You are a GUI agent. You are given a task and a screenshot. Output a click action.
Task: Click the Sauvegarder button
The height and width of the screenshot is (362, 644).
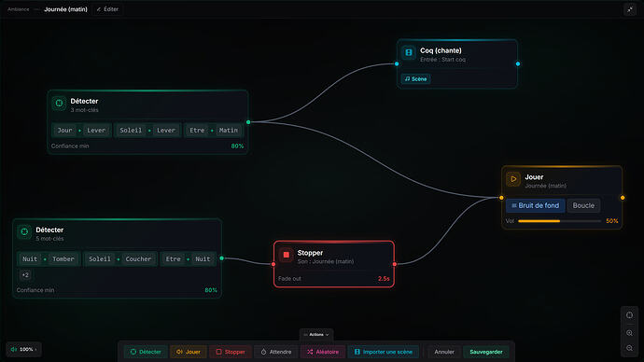(x=486, y=352)
